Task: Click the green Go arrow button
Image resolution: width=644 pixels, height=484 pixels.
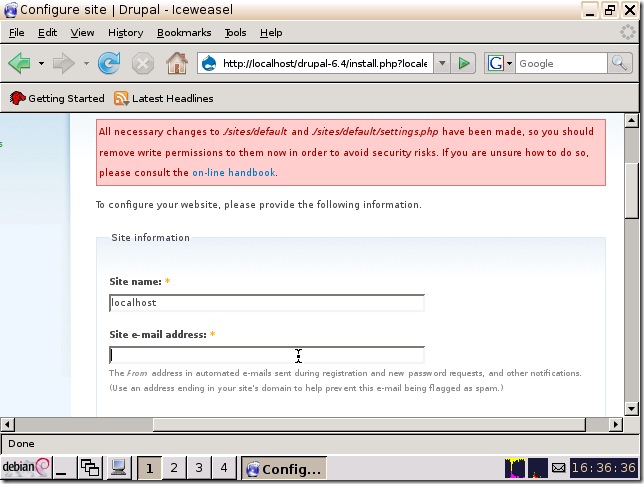Action: [x=464, y=63]
